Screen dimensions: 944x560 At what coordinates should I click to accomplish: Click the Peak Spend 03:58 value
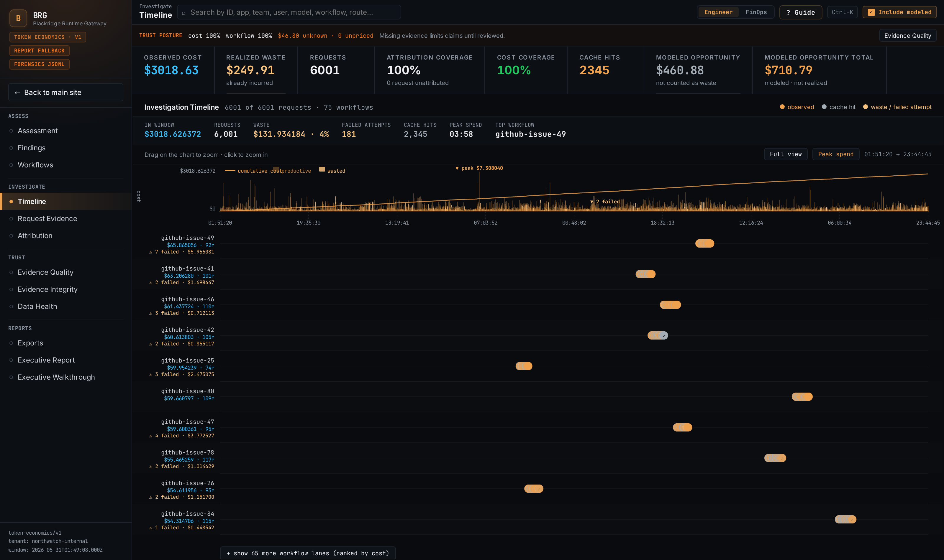pyautogui.click(x=461, y=134)
